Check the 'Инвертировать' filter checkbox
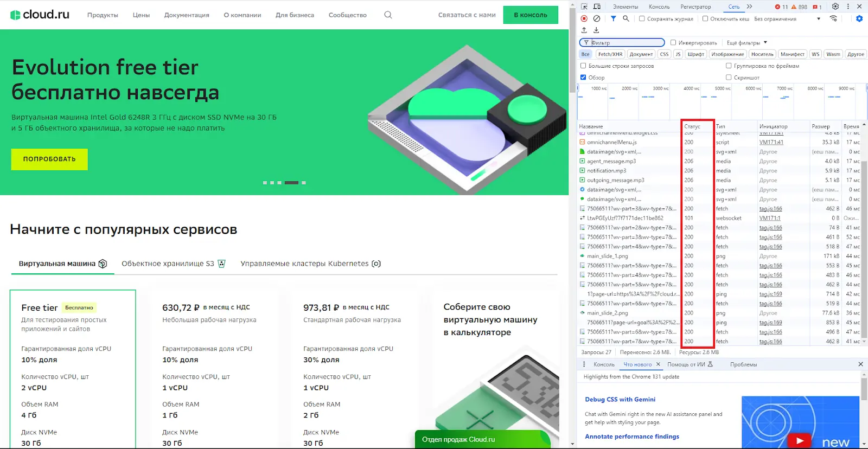Image resolution: width=868 pixels, height=449 pixels. point(673,42)
